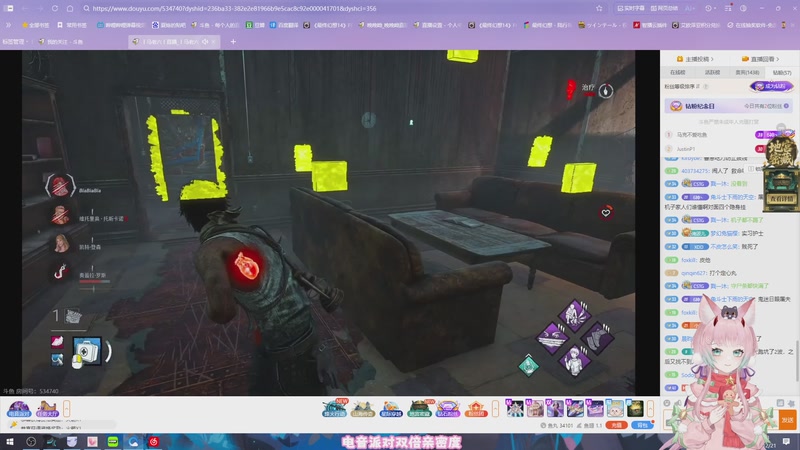Screen dimensions: 800x450
Task: Open the browser history clock dropdown
Action: (710, 9)
